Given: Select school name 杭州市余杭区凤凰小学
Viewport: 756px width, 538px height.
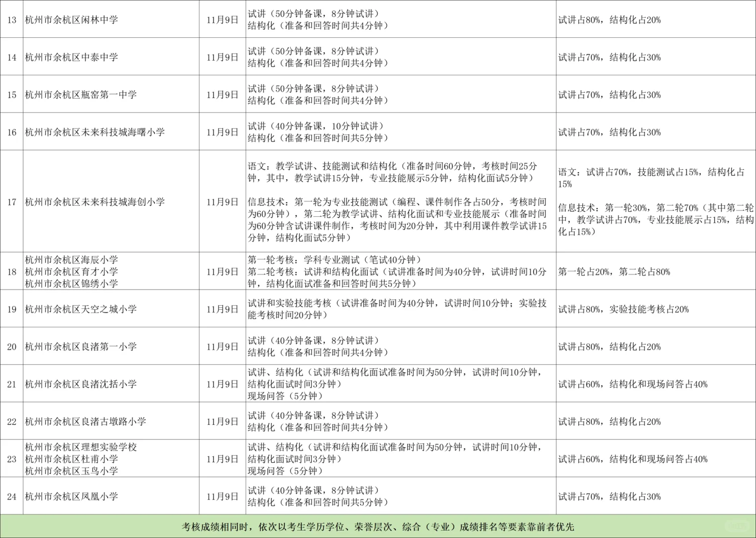Looking at the screenshot, I should click(x=72, y=496).
